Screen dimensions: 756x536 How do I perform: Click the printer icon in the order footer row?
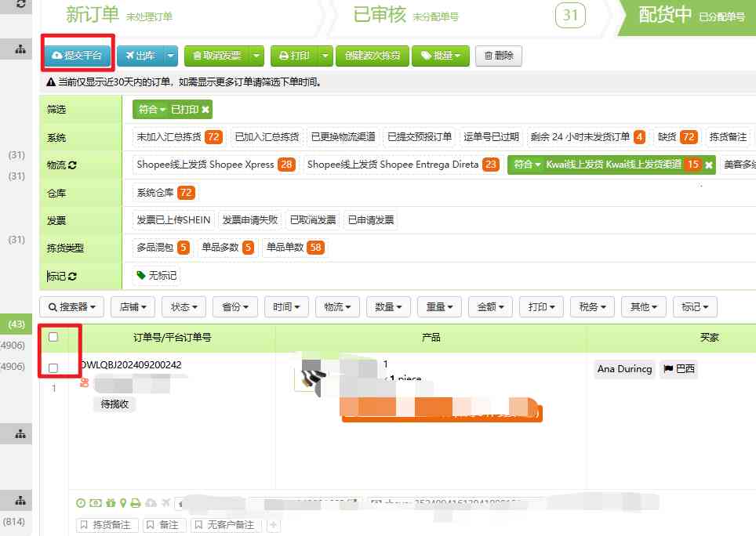tap(136, 502)
